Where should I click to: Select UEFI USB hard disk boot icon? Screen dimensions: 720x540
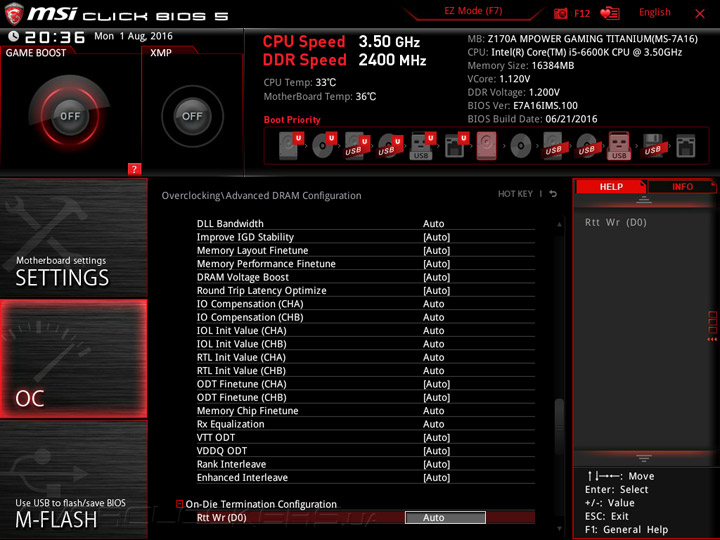(357, 146)
